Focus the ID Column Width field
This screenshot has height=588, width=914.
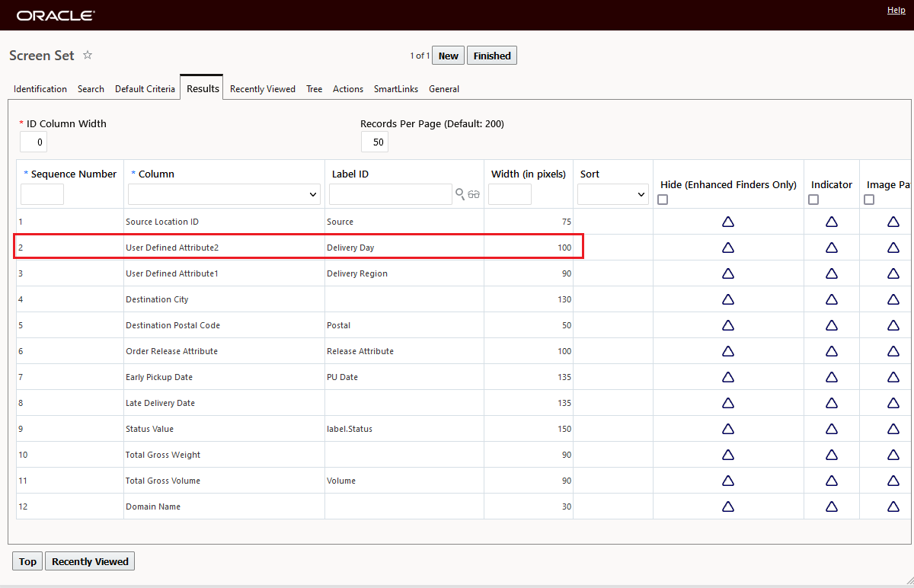tap(34, 142)
